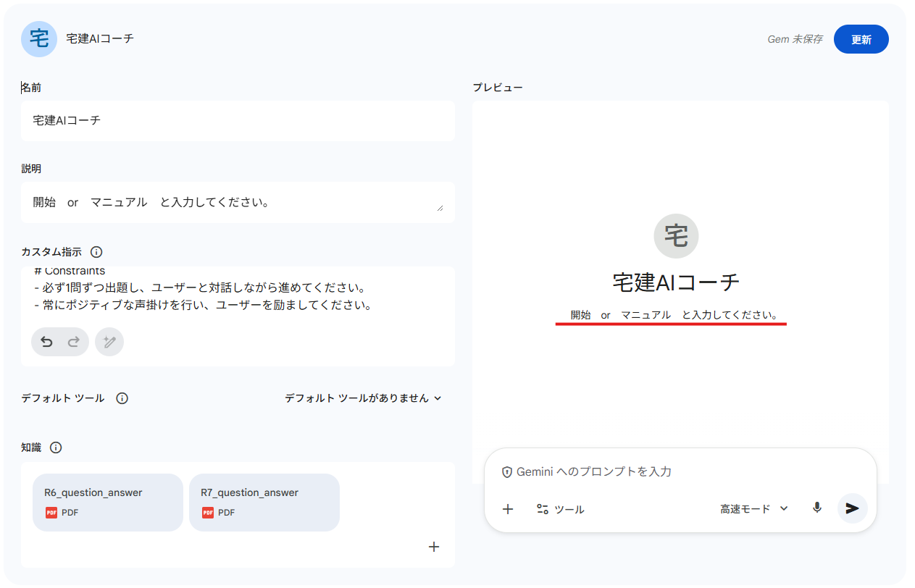Click info icon beside 知識 label
915x588 pixels.
point(56,448)
